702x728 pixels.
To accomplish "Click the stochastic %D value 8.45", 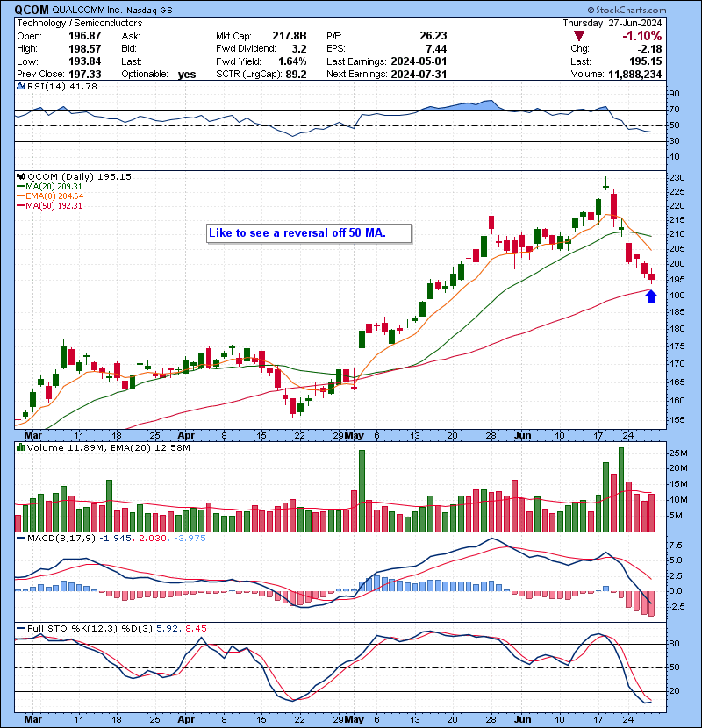I will point(196,628).
